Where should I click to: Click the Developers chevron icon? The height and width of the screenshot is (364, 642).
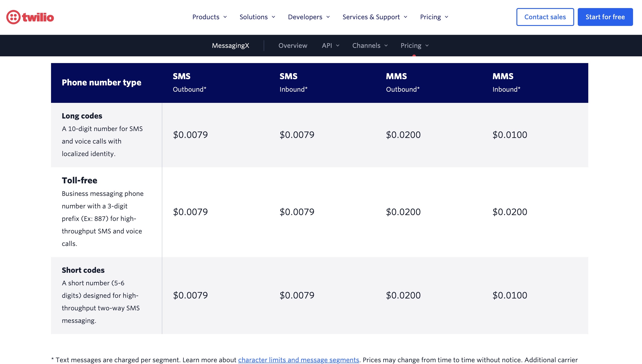328,17
